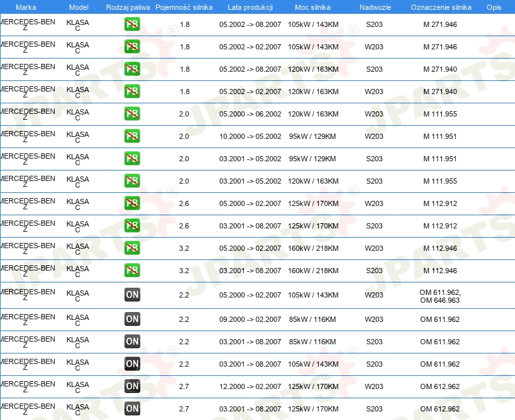The image size is (515, 420).
Task: Click the petrol icon in the W203 M 112.946 row
Action: pyautogui.click(x=132, y=248)
